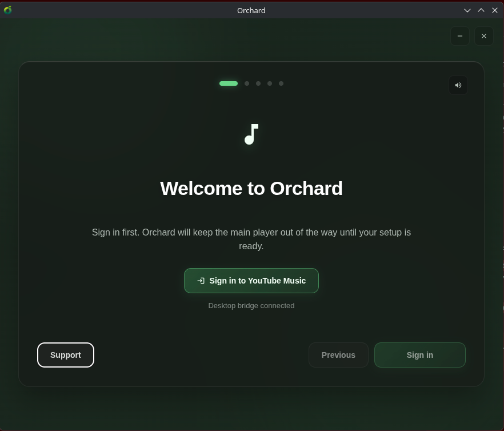The image size is (504, 431).
Task: Click the 'Welcome to Orchard' heading
Action: pyautogui.click(x=251, y=188)
